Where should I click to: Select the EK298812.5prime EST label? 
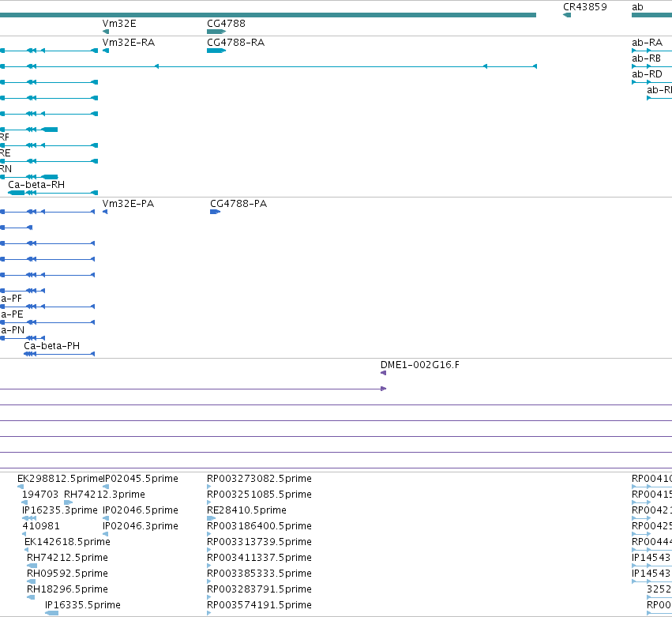click(x=60, y=479)
